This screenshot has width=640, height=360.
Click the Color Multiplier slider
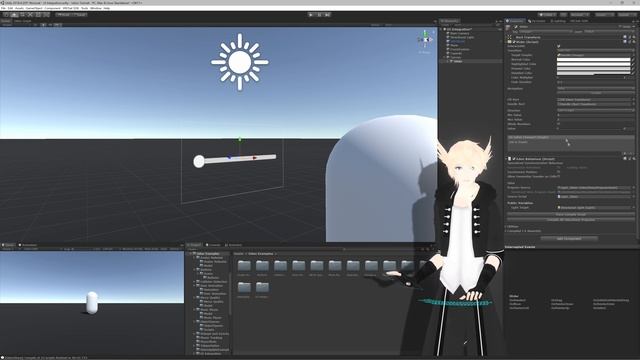click(x=590, y=78)
